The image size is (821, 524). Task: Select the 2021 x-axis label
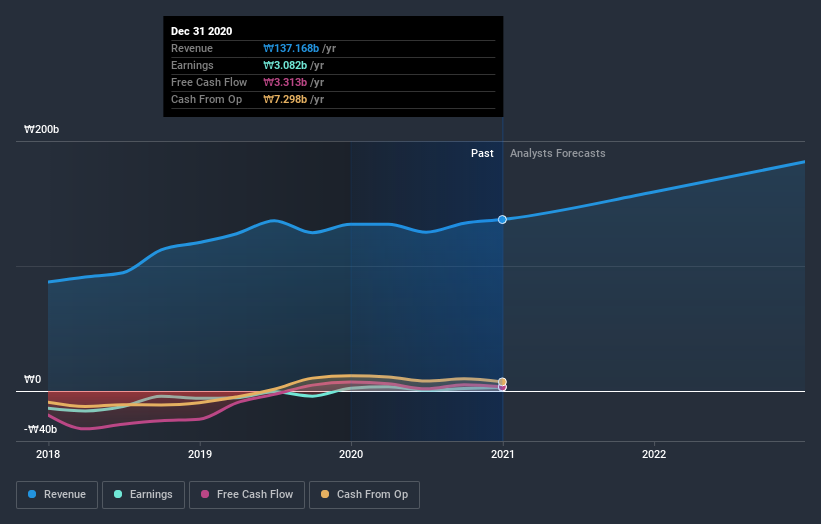coord(503,454)
